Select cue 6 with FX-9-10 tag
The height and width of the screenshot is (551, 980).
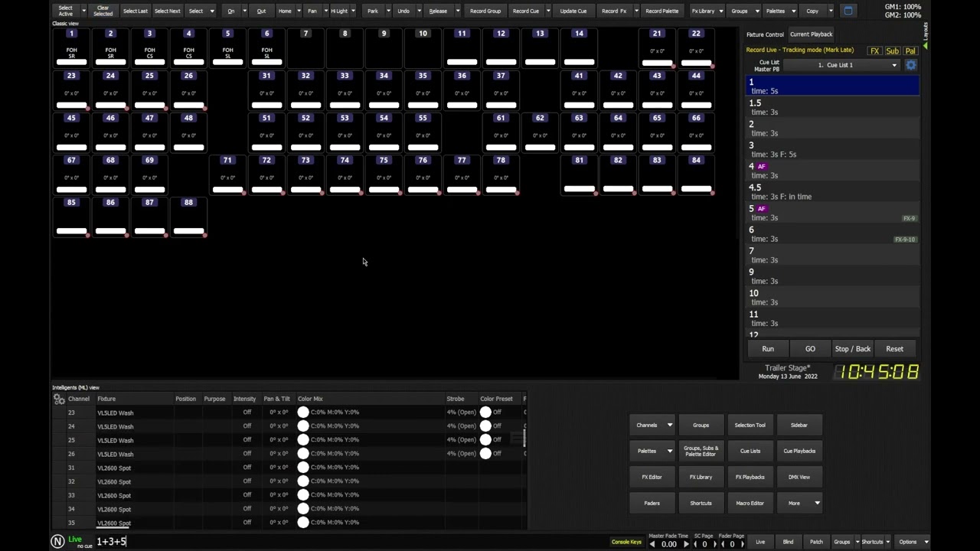[x=833, y=234]
